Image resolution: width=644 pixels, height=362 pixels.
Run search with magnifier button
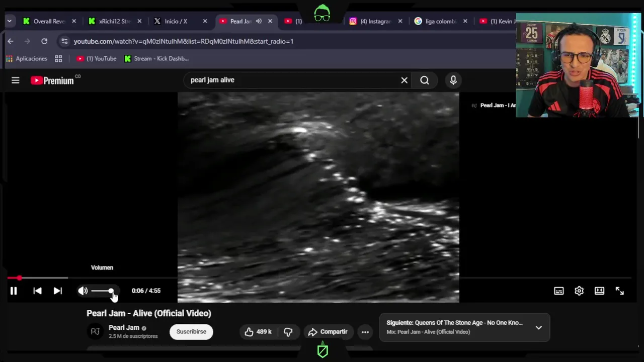[x=425, y=80]
